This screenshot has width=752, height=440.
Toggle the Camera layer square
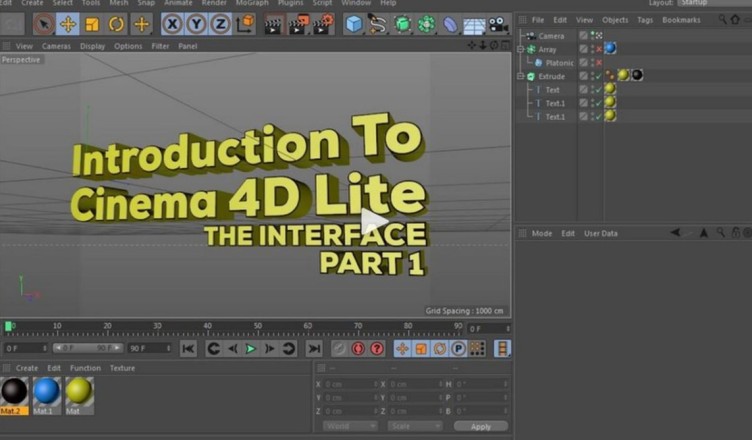pyautogui.click(x=583, y=36)
